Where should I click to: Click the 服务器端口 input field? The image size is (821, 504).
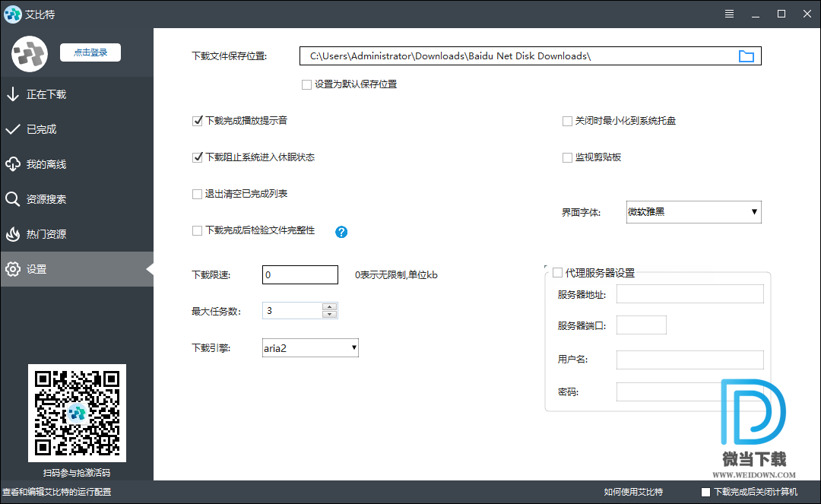click(x=642, y=325)
